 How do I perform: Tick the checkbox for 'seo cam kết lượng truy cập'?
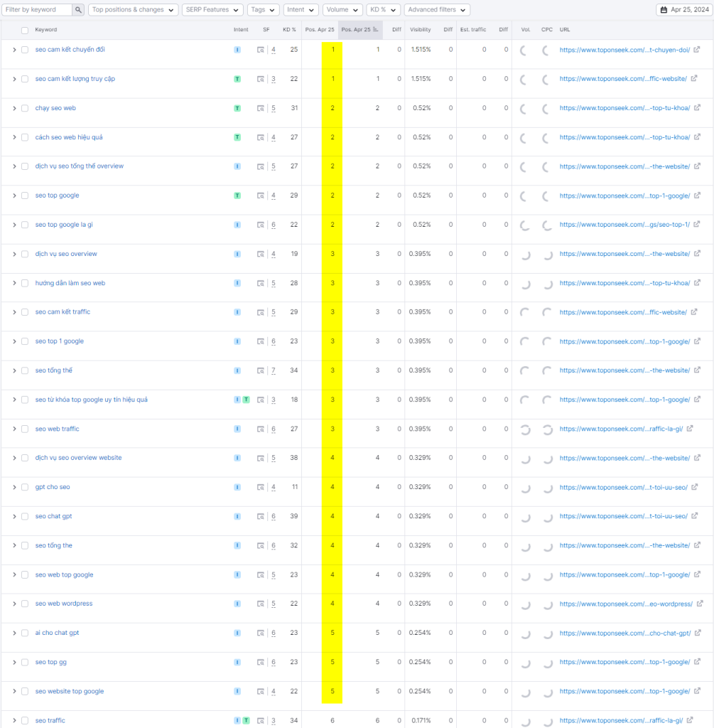[x=25, y=79]
